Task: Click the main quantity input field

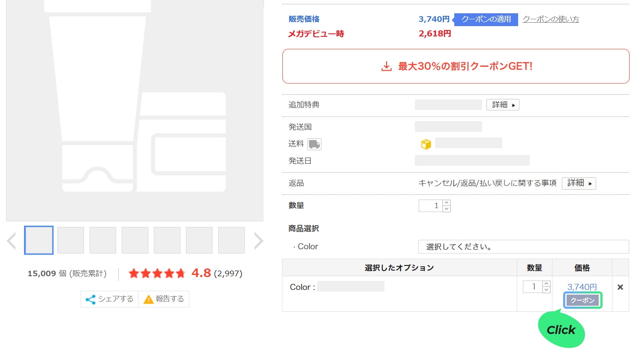Action: click(431, 206)
